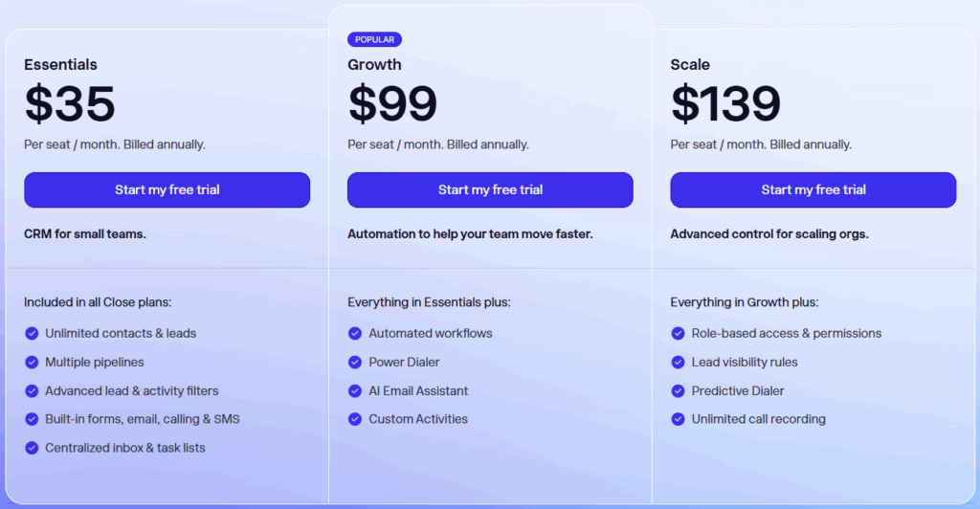This screenshot has width=980, height=509.
Task: Click checkmark next to Unlimited call recording
Action: click(x=679, y=419)
